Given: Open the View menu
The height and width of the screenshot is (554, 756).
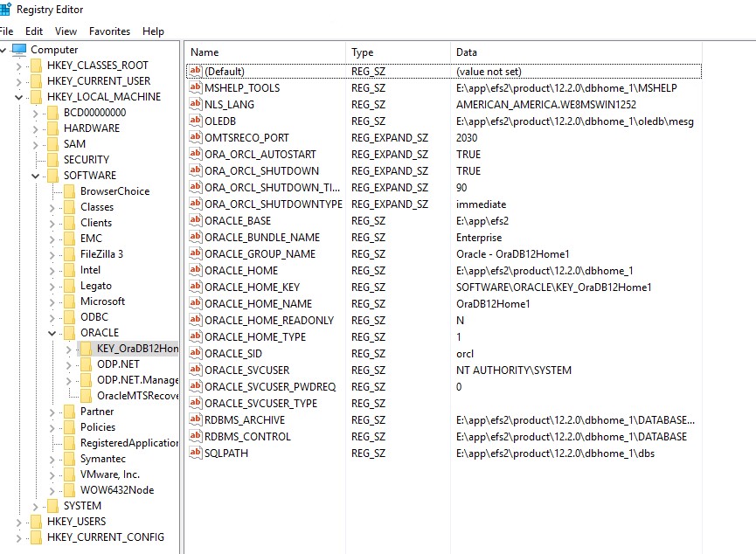Looking at the screenshot, I should [x=66, y=31].
